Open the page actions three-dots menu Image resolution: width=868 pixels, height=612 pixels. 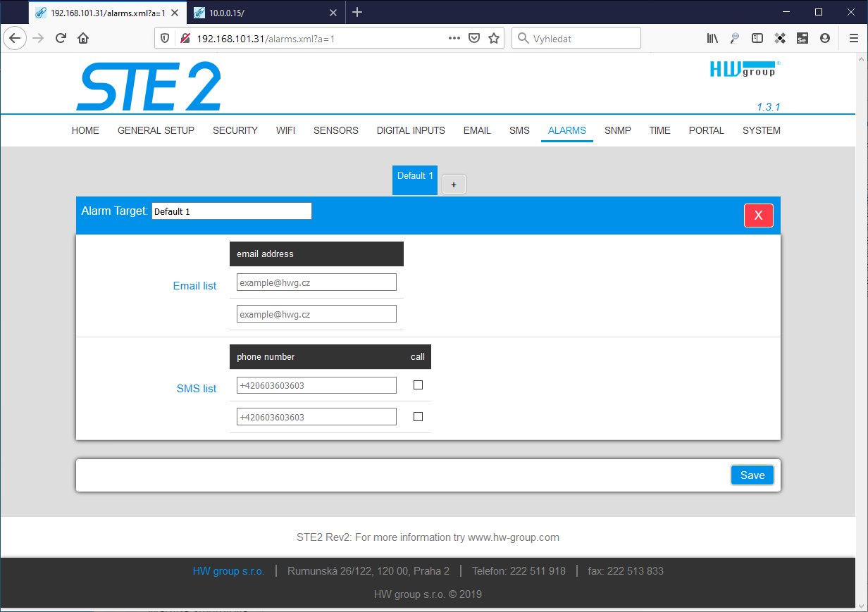pos(454,38)
